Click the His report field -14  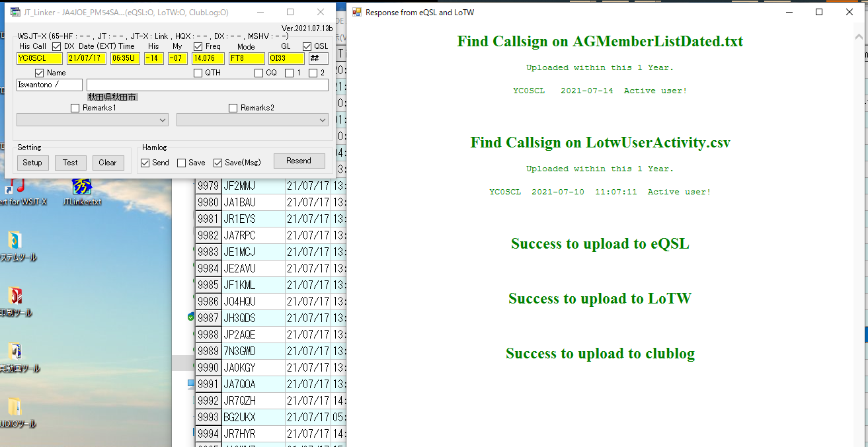coord(154,58)
